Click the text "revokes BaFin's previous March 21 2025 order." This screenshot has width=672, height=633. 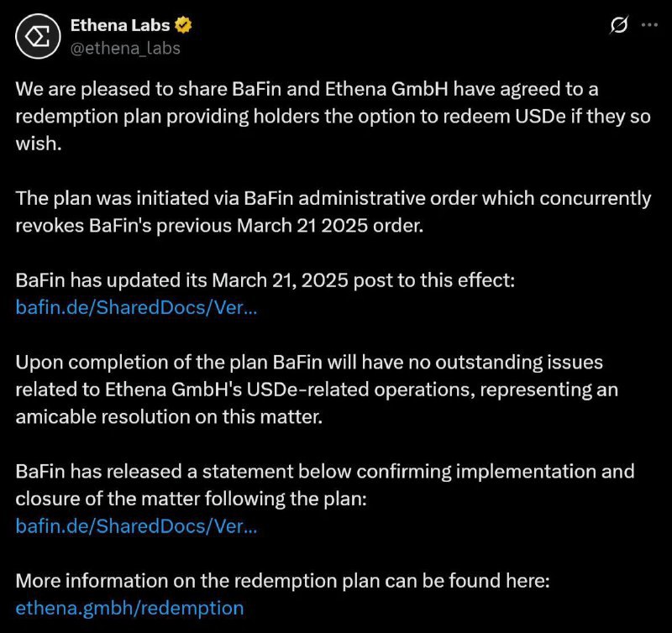(219, 226)
